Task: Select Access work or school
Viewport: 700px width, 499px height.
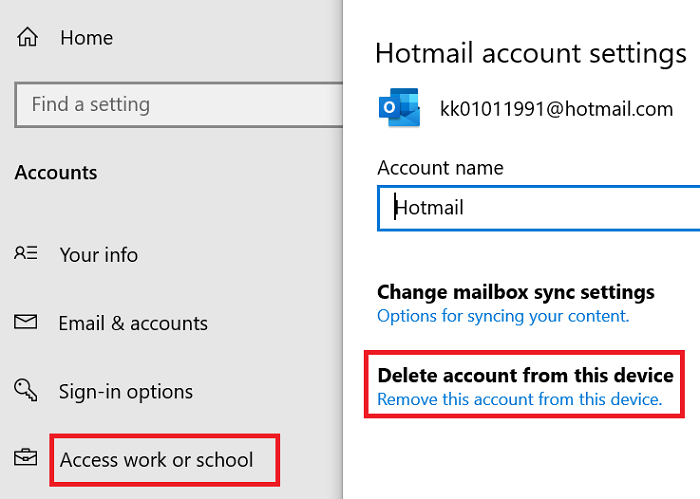Action: (157, 460)
